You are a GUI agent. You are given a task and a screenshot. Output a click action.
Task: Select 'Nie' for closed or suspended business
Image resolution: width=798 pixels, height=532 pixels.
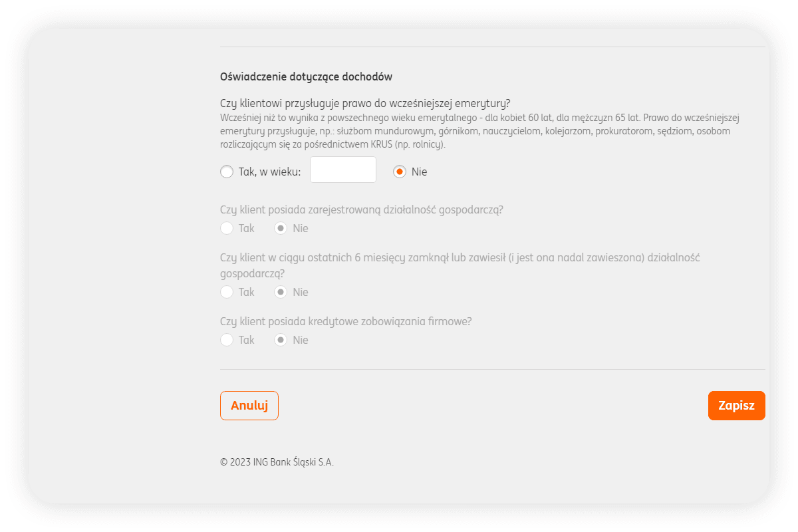tap(281, 292)
